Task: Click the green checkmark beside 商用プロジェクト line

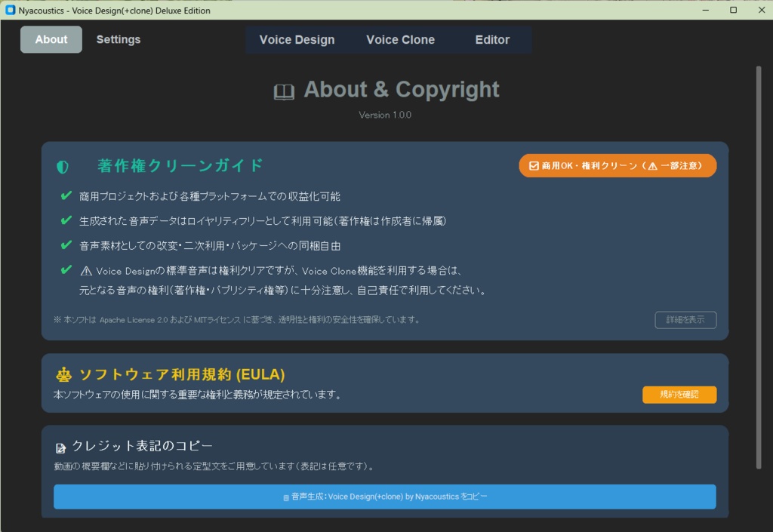Action: pyautogui.click(x=66, y=196)
